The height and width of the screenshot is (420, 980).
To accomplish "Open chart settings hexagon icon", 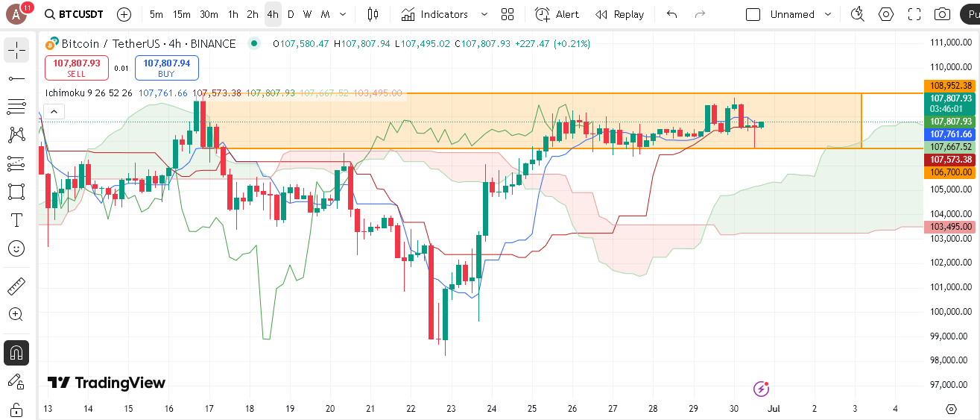I will click(x=886, y=14).
